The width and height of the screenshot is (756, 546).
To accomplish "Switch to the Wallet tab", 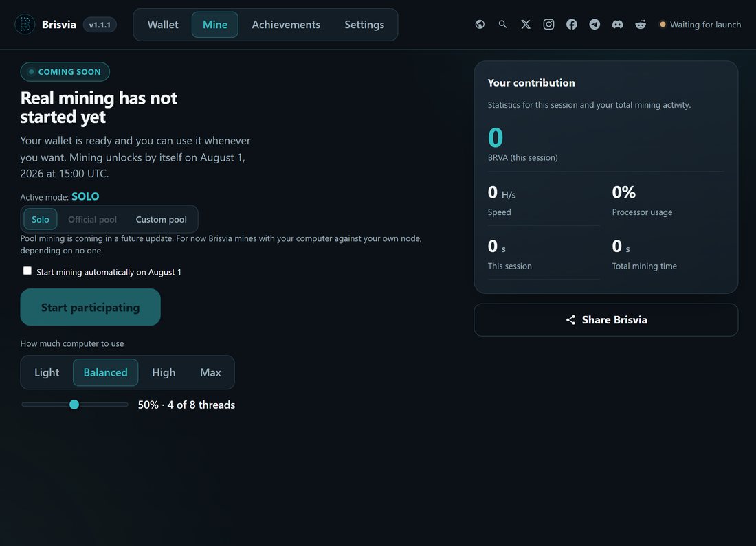I will click(x=163, y=25).
